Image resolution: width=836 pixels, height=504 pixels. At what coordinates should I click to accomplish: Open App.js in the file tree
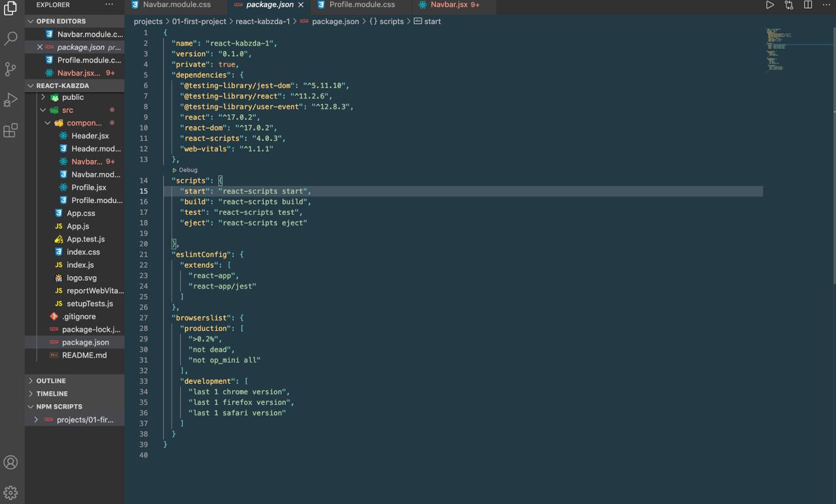(78, 226)
